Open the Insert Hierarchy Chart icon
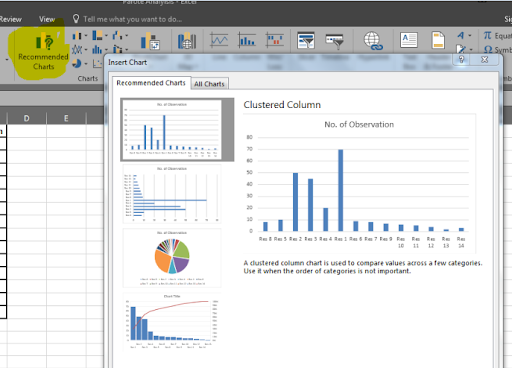 [x=97, y=35]
